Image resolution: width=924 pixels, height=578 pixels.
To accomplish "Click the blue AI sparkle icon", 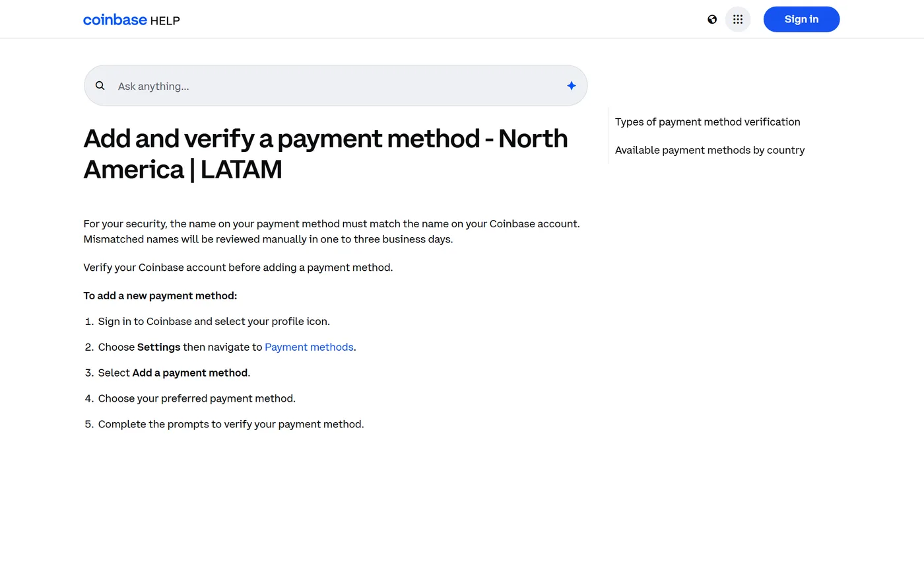I will [x=572, y=86].
